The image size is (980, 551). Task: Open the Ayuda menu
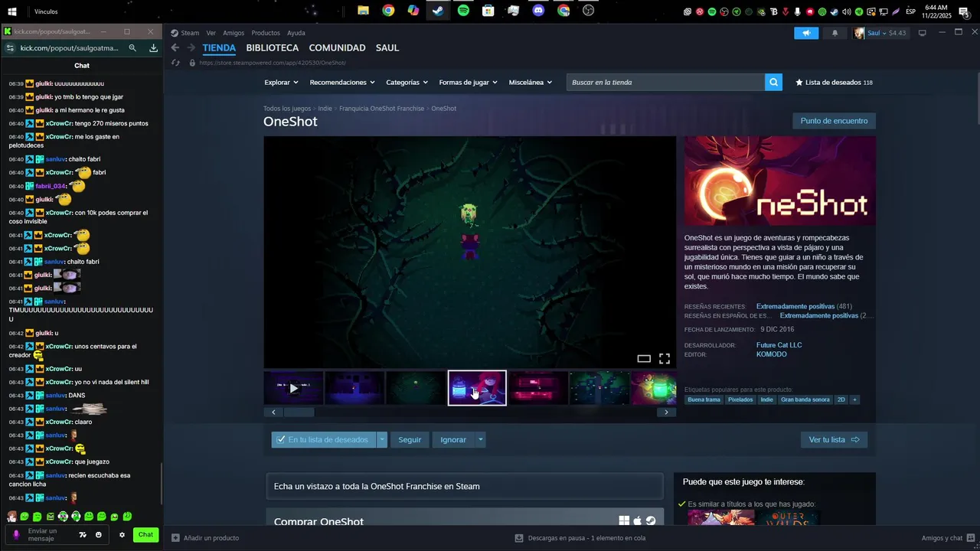pyautogui.click(x=296, y=33)
